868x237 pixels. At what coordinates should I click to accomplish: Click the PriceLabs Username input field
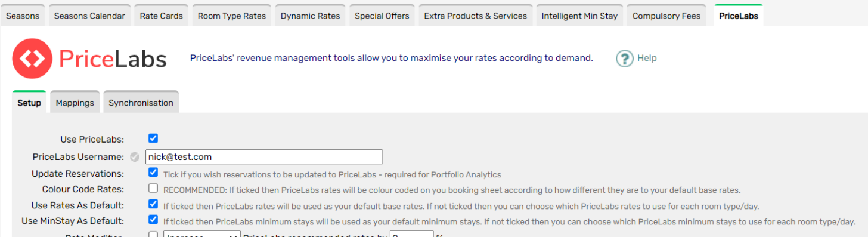[264, 157]
